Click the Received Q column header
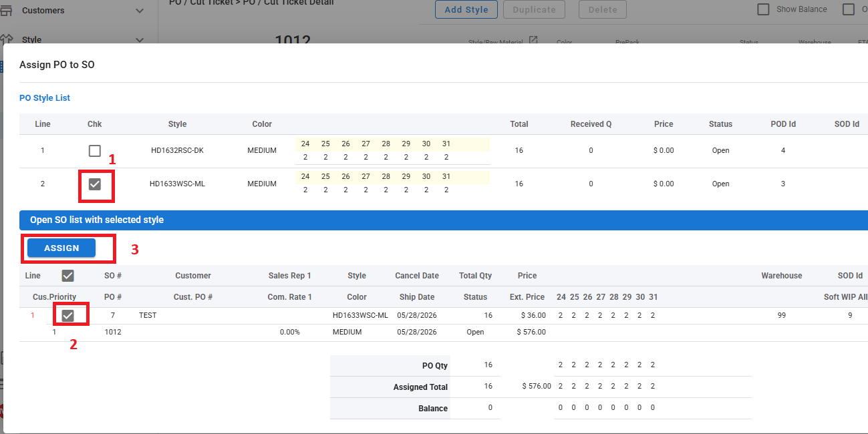 (591, 124)
